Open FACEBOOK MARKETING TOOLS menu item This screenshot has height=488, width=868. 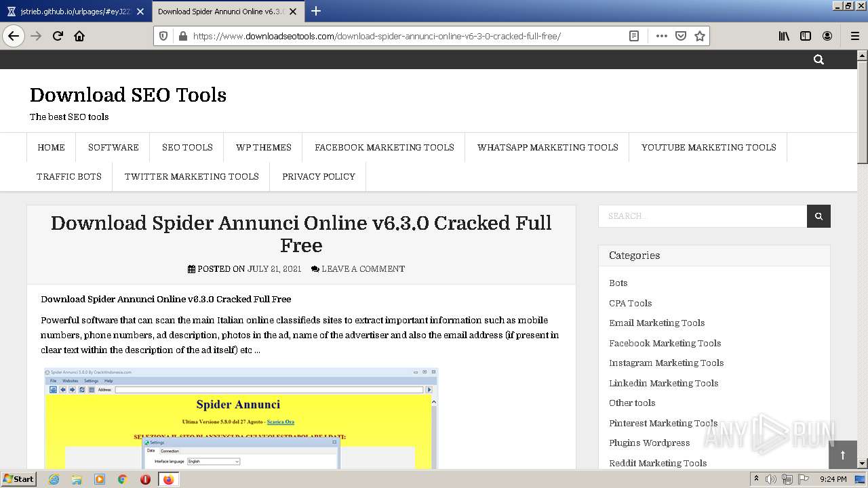point(384,147)
